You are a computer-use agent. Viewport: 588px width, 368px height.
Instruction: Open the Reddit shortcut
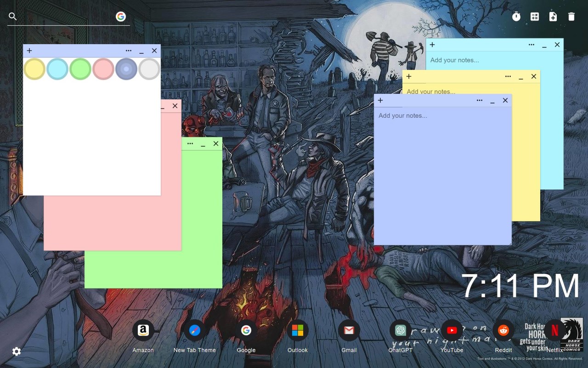[x=503, y=330]
